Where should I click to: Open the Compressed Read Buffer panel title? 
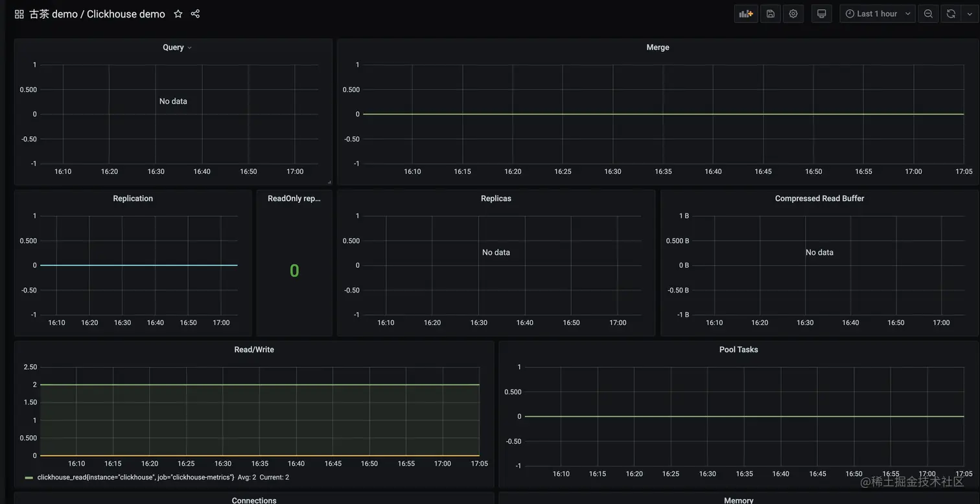(x=819, y=198)
